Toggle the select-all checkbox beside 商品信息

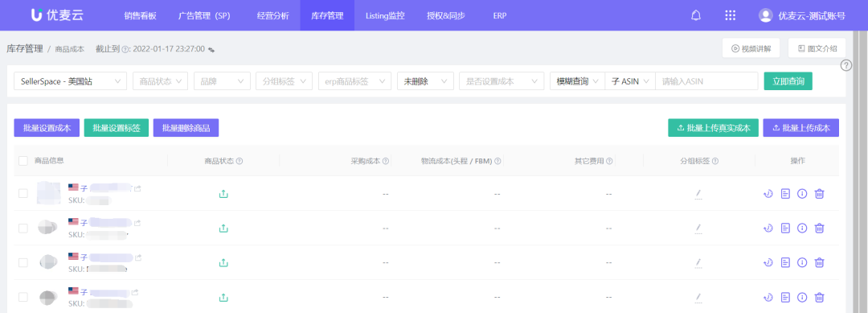[x=23, y=161]
